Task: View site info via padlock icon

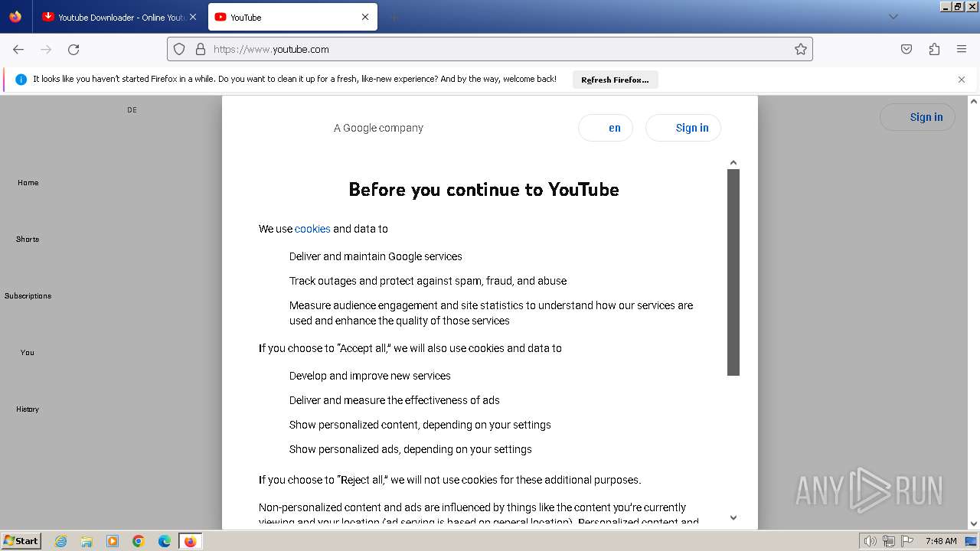Action: tap(201, 49)
